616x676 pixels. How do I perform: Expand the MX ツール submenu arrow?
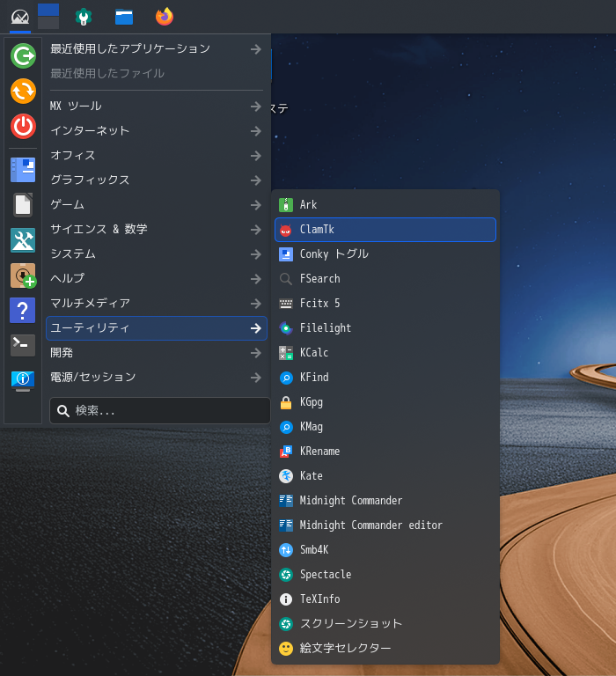(256, 106)
